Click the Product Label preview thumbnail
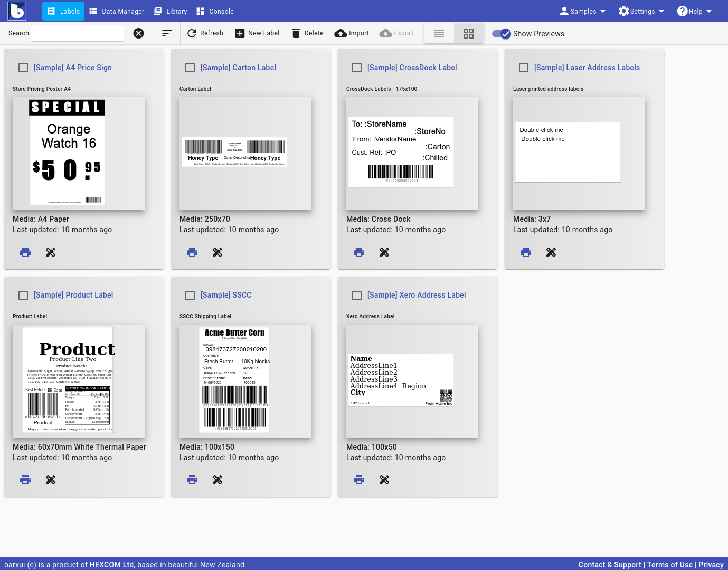Image resolution: width=728 pixels, height=570 pixels. point(78,381)
